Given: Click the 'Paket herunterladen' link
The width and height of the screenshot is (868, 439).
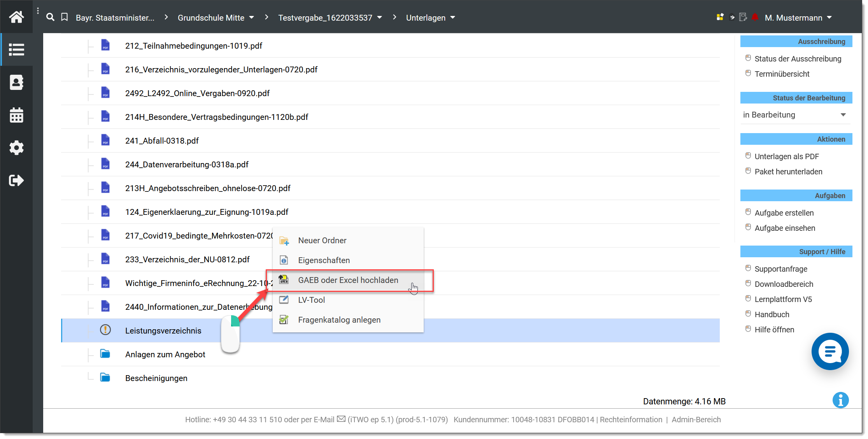Looking at the screenshot, I should tap(788, 172).
